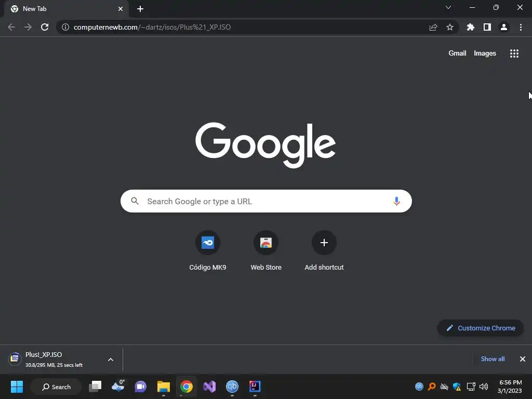
Task: Open volume control tray icon
Action: (x=484, y=387)
